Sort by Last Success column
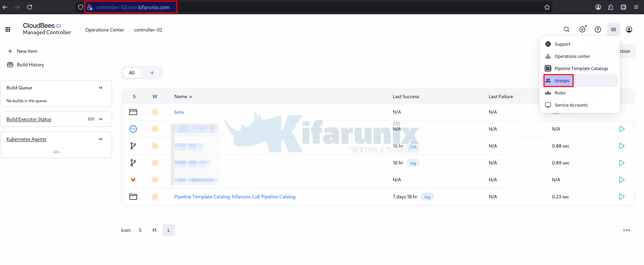Viewport: 644px width, 265px height. 406,96
